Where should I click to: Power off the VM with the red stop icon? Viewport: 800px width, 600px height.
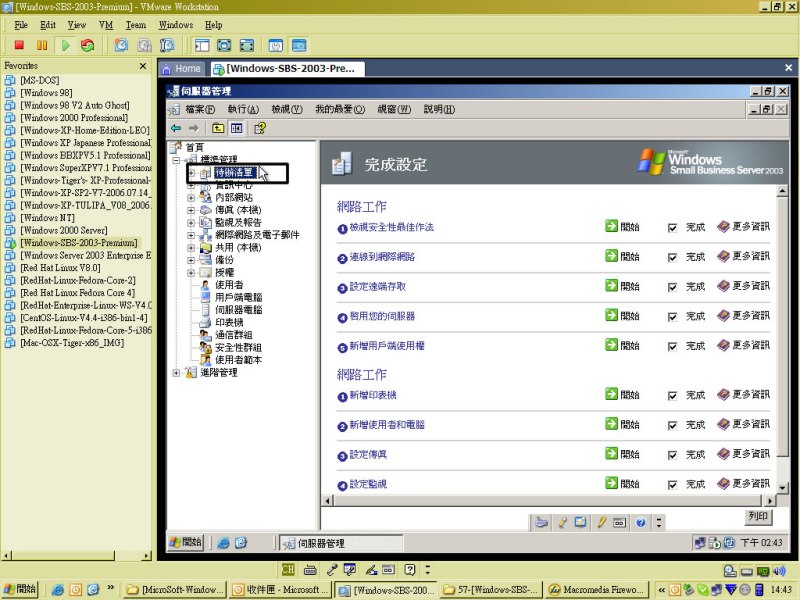click(19, 45)
